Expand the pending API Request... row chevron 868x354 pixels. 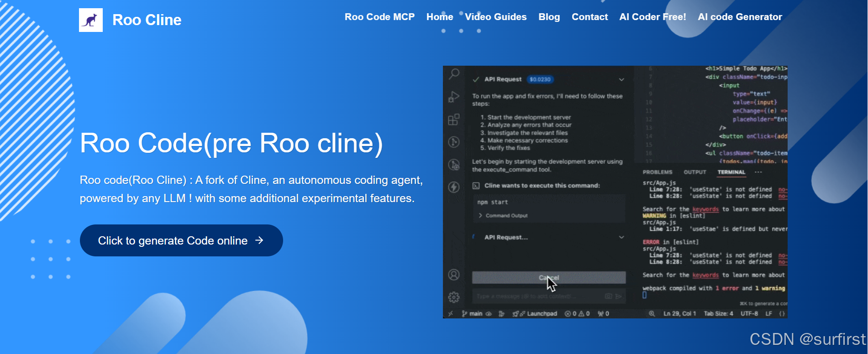click(621, 237)
